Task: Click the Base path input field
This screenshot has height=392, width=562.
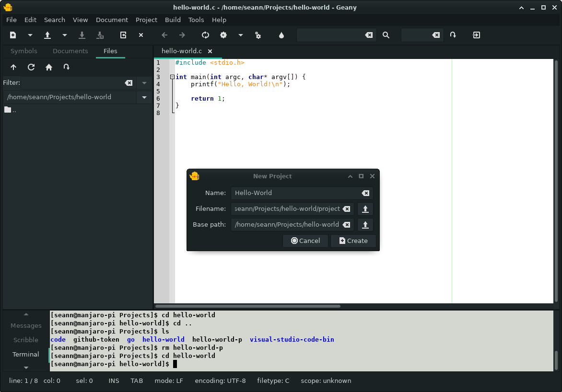Action: (287, 225)
